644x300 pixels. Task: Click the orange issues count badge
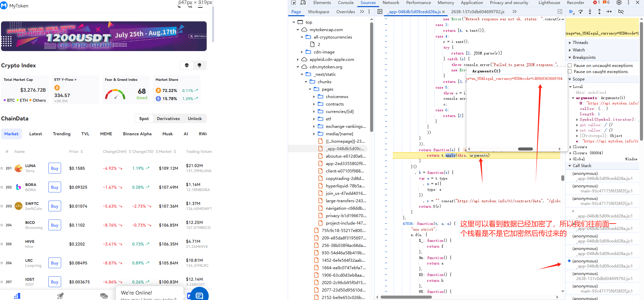coord(606,2)
